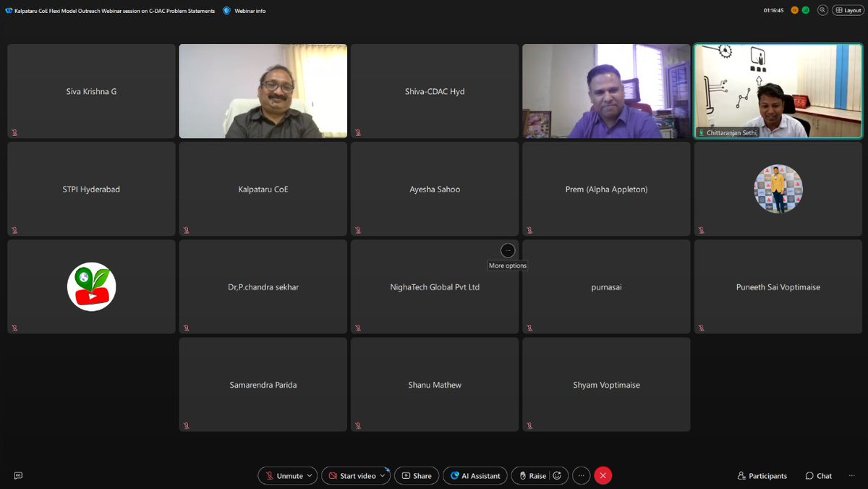Click the magnifier zoom icon near Layout
This screenshot has width=868, height=489.
(822, 10)
